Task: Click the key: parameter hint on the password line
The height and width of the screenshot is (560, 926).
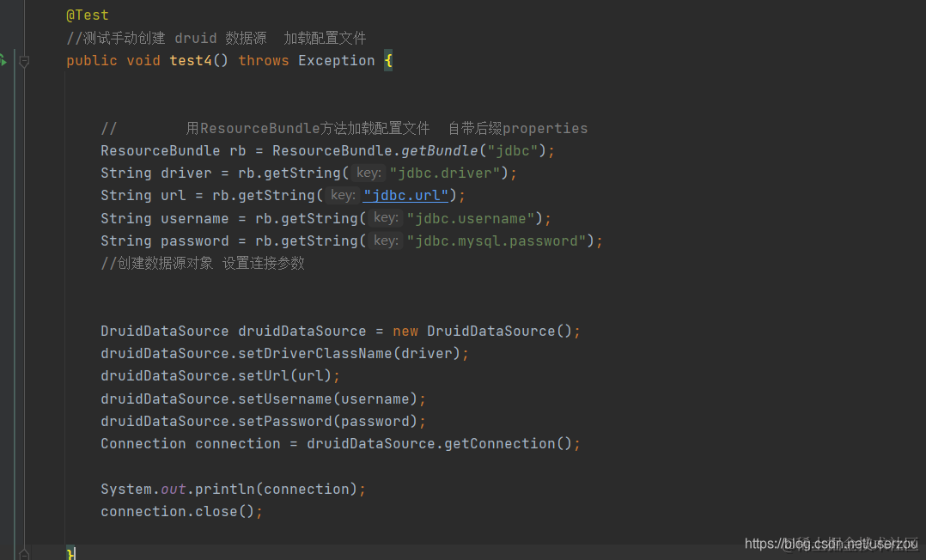Action: (x=386, y=241)
